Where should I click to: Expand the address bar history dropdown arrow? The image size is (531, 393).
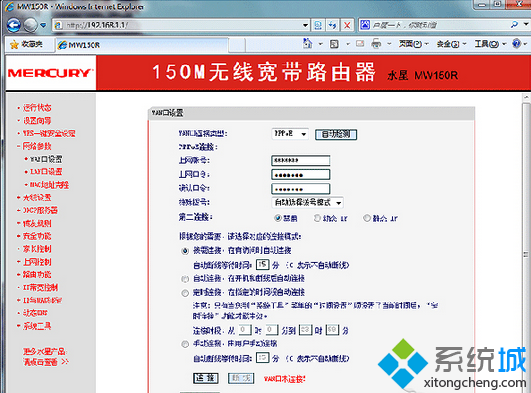pos(305,25)
